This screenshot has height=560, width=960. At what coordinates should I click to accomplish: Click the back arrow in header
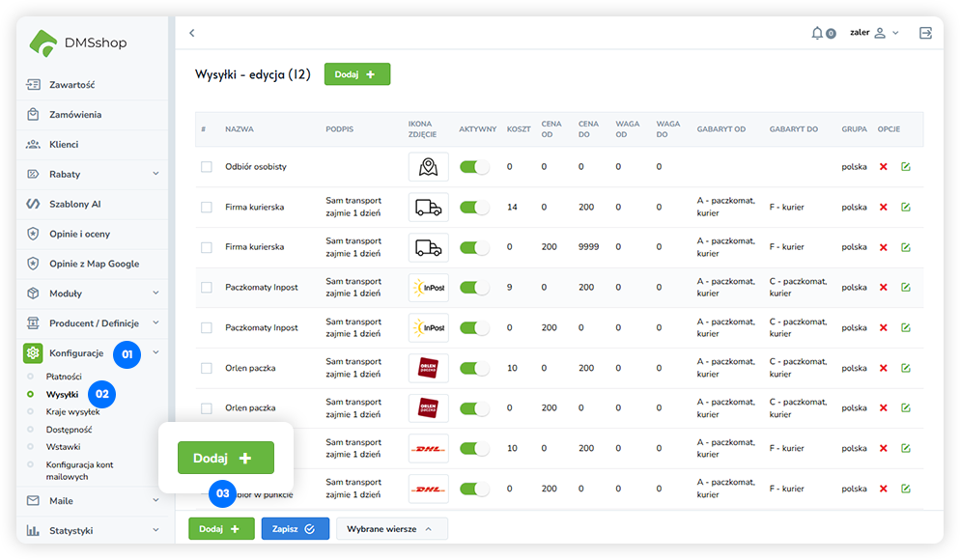tap(191, 33)
